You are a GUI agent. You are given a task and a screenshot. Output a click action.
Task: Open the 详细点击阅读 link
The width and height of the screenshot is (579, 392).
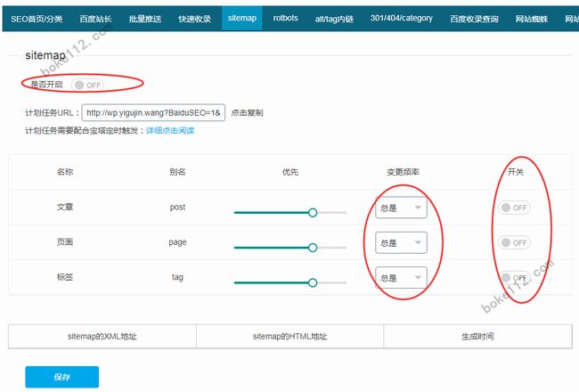[170, 130]
